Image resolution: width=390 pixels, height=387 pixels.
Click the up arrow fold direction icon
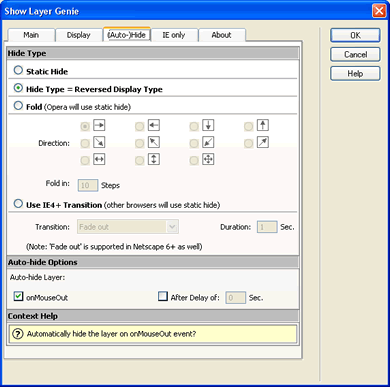click(x=263, y=125)
